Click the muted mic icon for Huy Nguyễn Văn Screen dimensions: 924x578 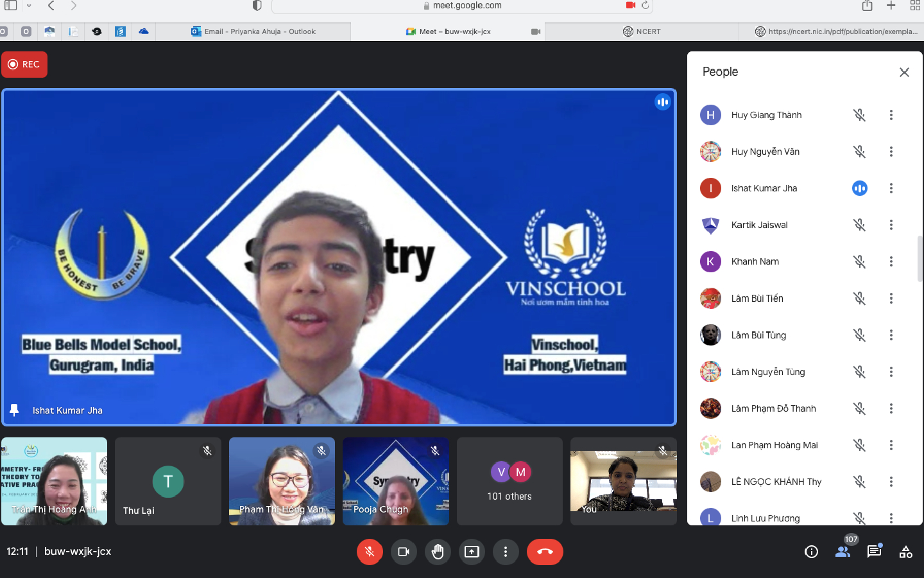tap(859, 152)
